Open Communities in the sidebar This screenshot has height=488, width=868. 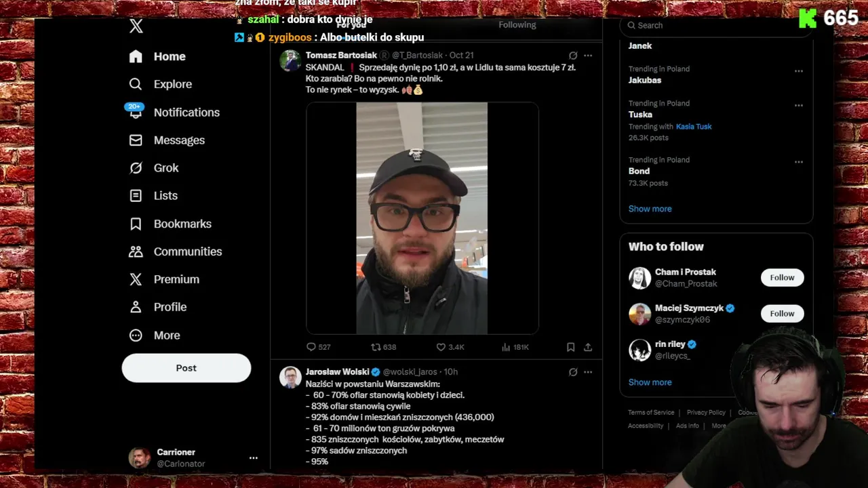175,251
